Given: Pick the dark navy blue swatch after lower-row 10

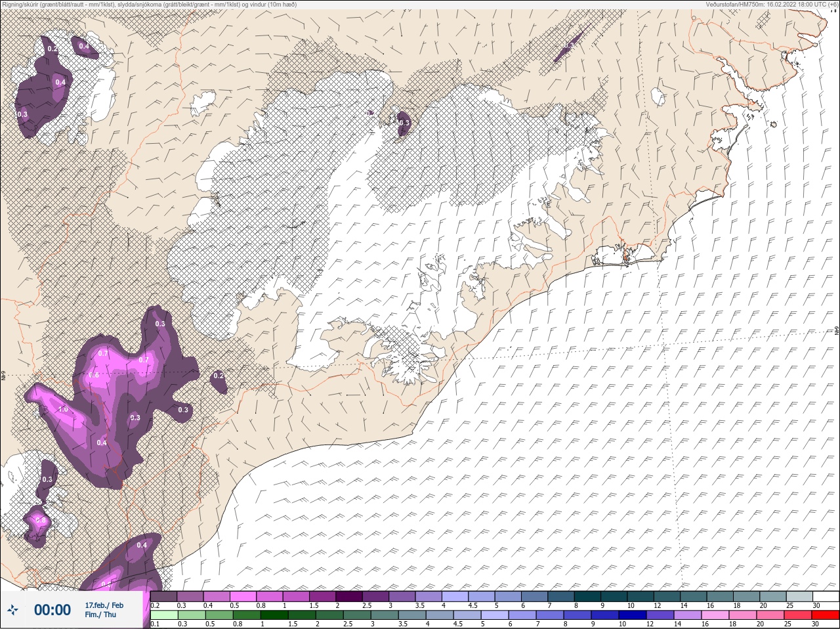Looking at the screenshot, I should (x=633, y=615).
